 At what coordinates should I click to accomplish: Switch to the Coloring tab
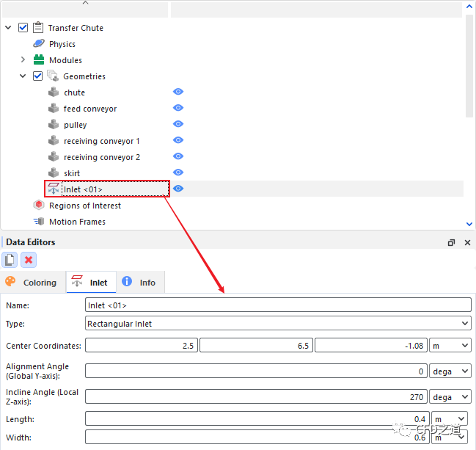pos(32,283)
